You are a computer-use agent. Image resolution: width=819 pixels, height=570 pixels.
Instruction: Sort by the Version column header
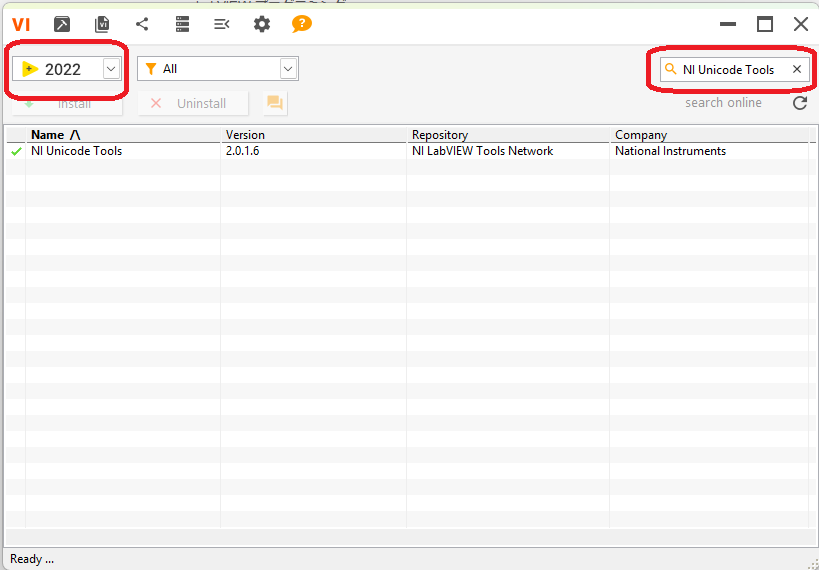point(313,135)
